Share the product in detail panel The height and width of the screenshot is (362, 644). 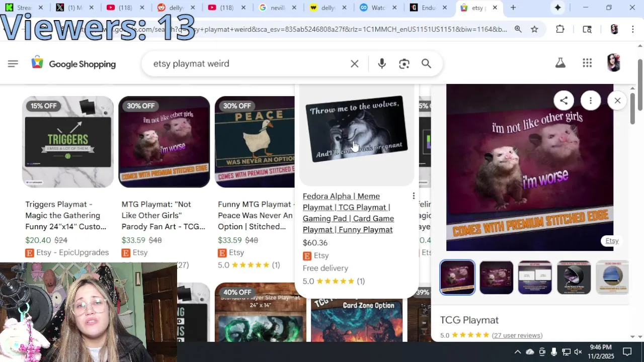click(x=563, y=101)
